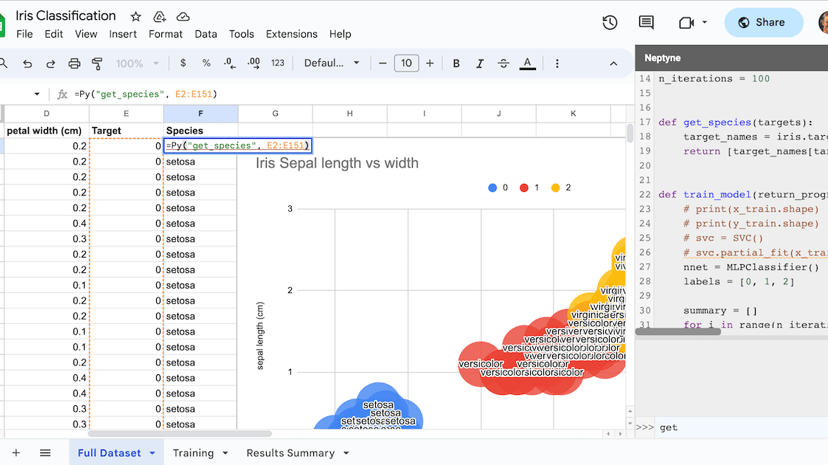The height and width of the screenshot is (465, 828).
Task: Click the Species header cell
Action: coord(201,130)
